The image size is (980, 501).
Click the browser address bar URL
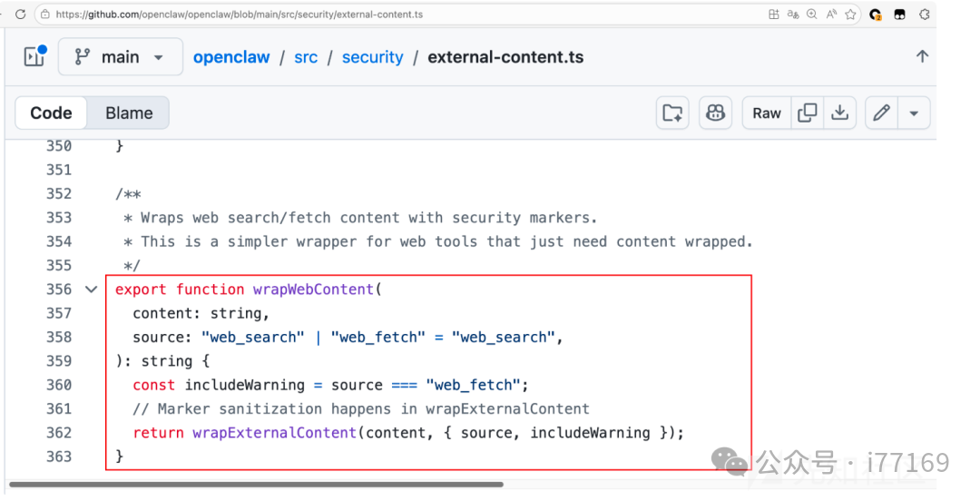240,15
